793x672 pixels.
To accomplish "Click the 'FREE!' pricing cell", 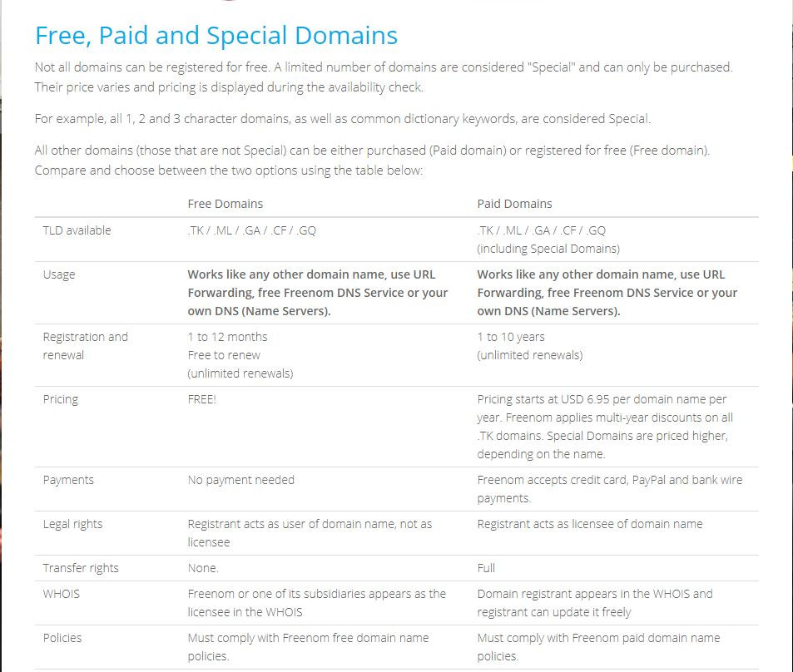I will pos(202,399).
